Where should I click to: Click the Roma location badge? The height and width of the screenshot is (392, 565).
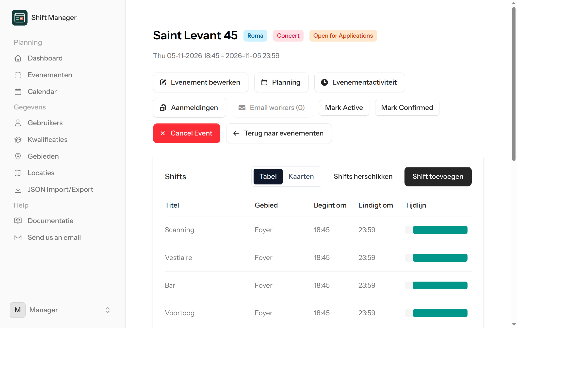coord(255,36)
